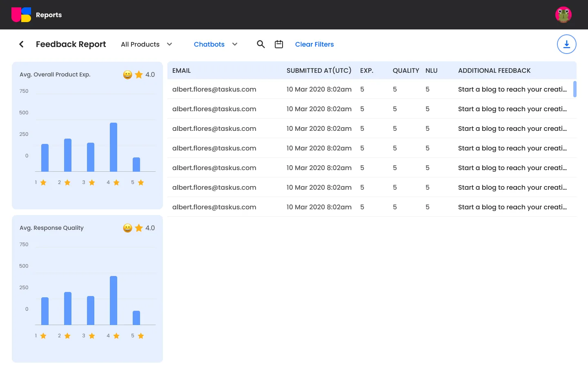Click the QUALITY column header

pos(406,70)
